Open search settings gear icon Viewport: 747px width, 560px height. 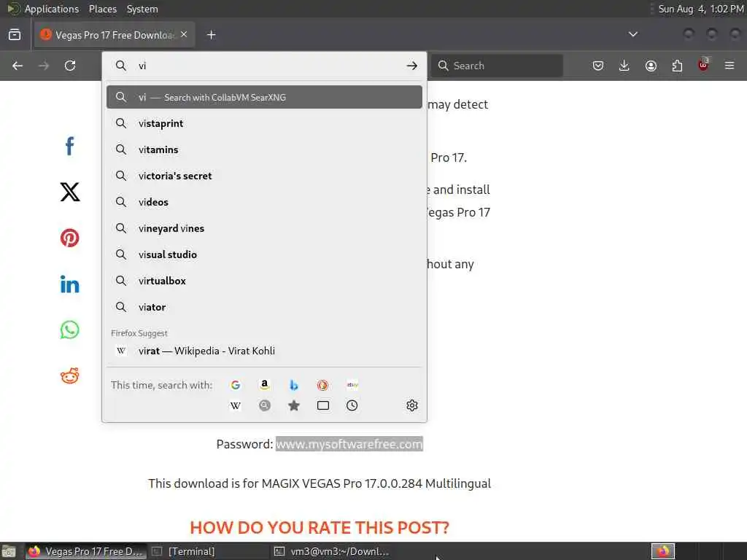(412, 405)
